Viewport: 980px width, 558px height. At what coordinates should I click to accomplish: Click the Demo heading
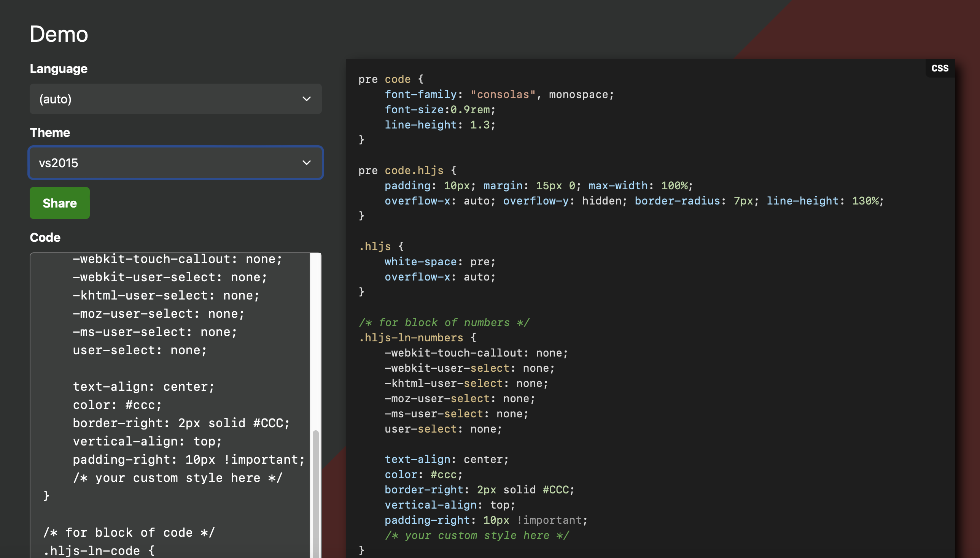pos(59,34)
